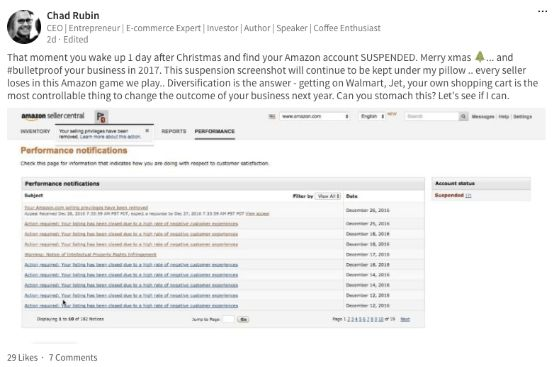Click the search magnifier icon
The width and height of the screenshot is (554, 367).
coord(463,117)
